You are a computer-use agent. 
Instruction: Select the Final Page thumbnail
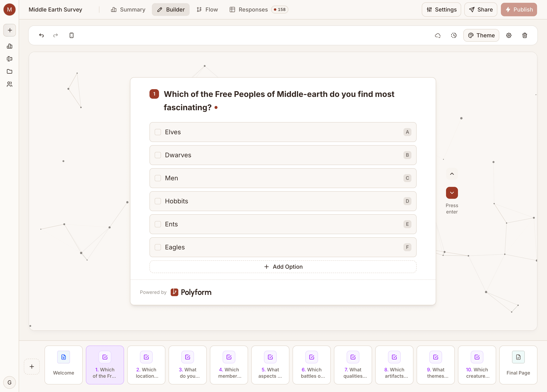click(518, 365)
